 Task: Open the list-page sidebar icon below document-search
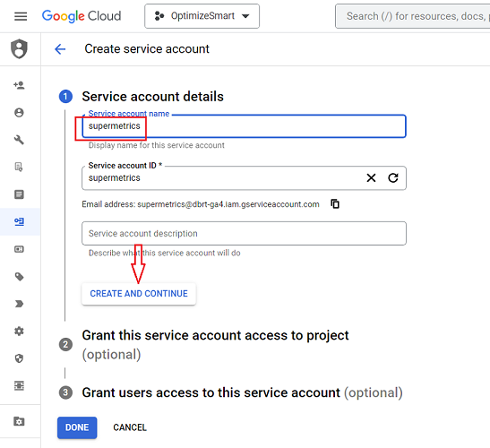[x=19, y=194]
